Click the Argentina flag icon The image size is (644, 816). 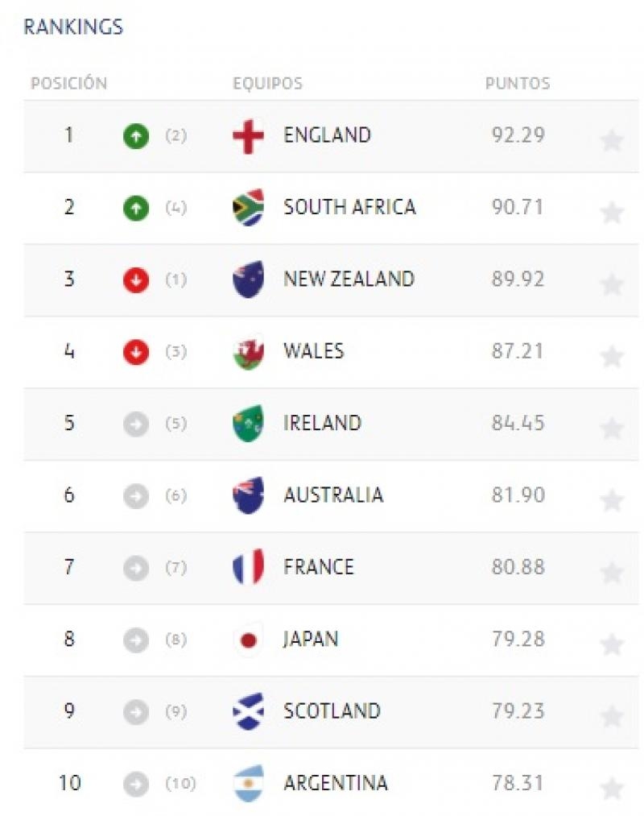(248, 783)
